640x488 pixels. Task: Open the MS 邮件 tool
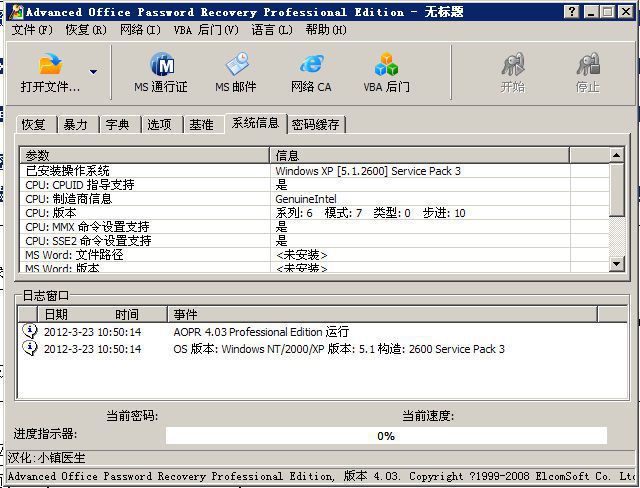tap(236, 72)
